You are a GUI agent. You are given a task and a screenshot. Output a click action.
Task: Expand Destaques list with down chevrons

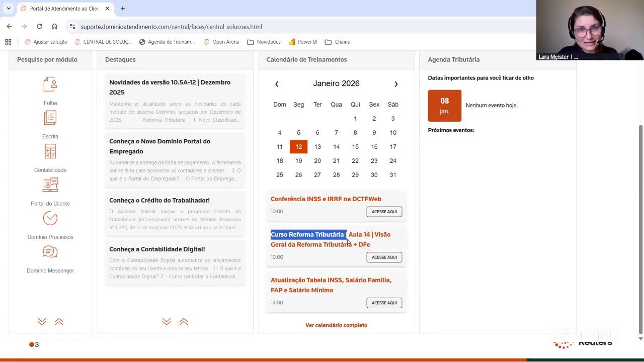[x=167, y=322]
